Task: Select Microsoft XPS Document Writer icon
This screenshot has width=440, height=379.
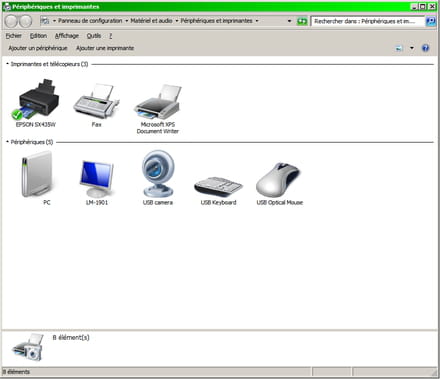Action: pyautogui.click(x=158, y=102)
